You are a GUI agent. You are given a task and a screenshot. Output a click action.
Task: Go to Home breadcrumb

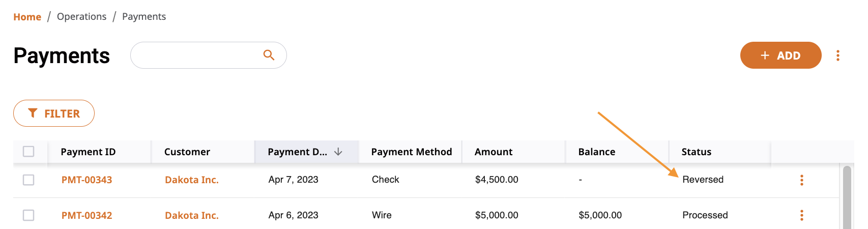click(27, 17)
